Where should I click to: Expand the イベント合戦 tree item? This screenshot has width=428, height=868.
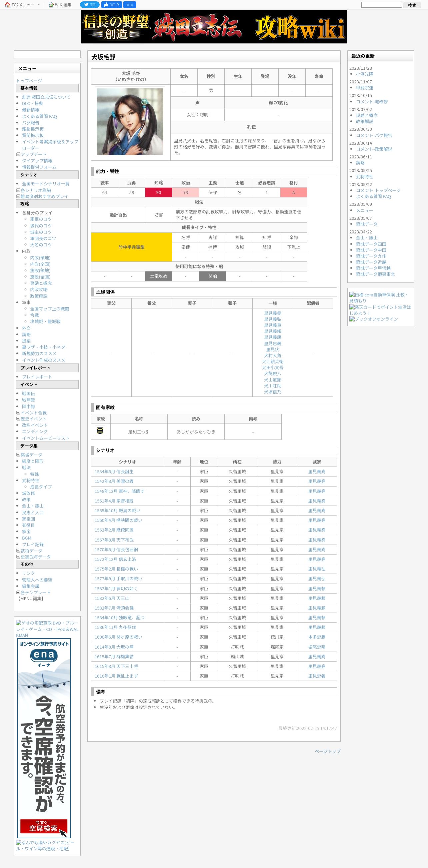pyautogui.click(x=18, y=412)
